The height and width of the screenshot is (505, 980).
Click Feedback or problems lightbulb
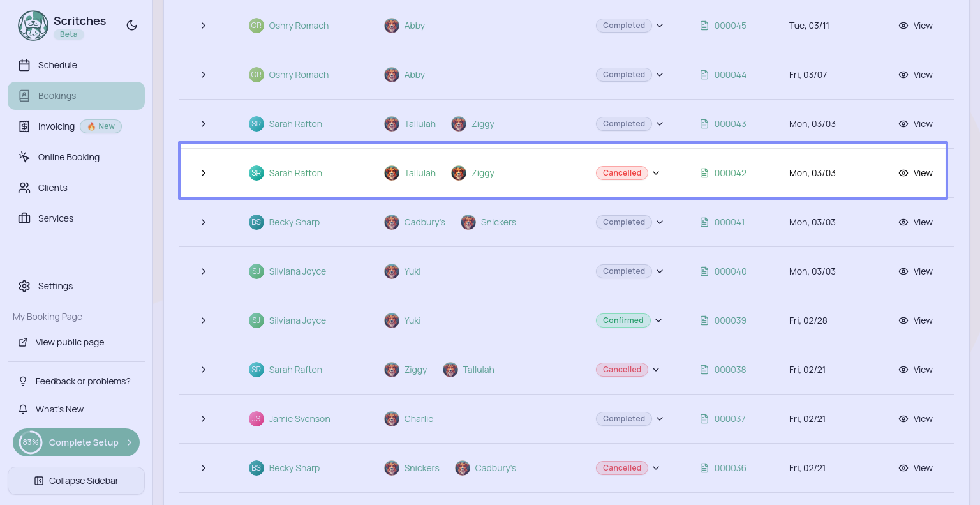coord(23,381)
